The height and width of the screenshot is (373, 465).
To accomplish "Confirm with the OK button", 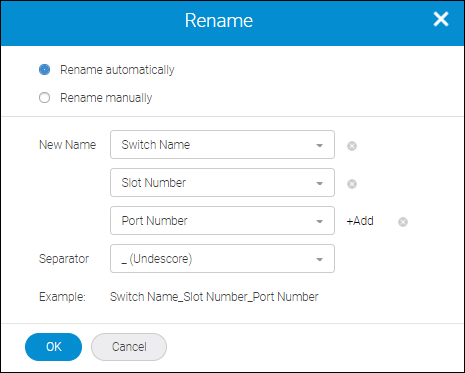I will tap(53, 347).
